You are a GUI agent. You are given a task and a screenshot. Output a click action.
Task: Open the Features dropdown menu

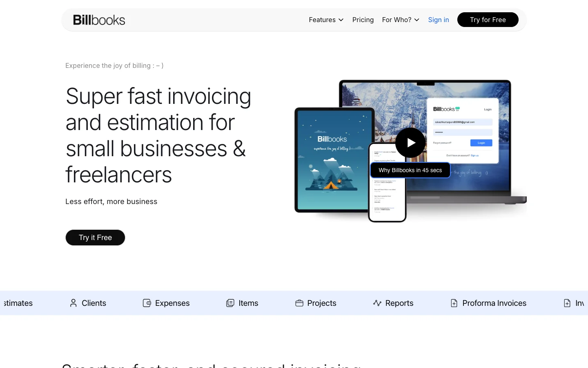point(326,20)
